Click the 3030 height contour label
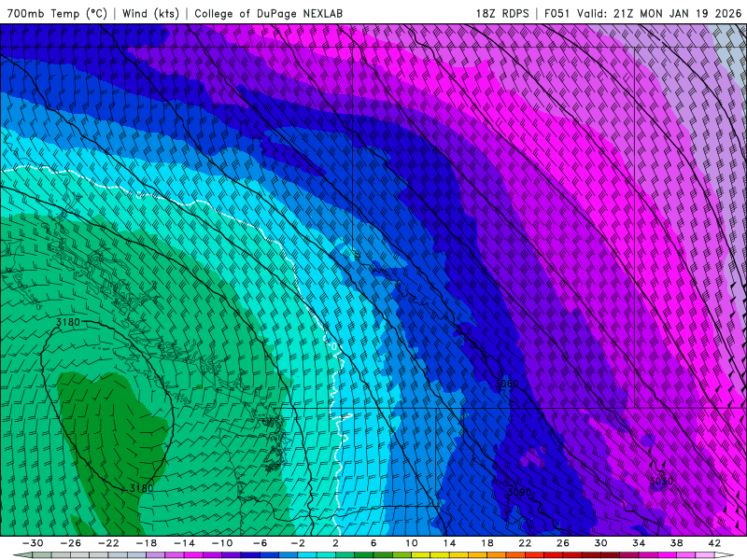 click(661, 482)
